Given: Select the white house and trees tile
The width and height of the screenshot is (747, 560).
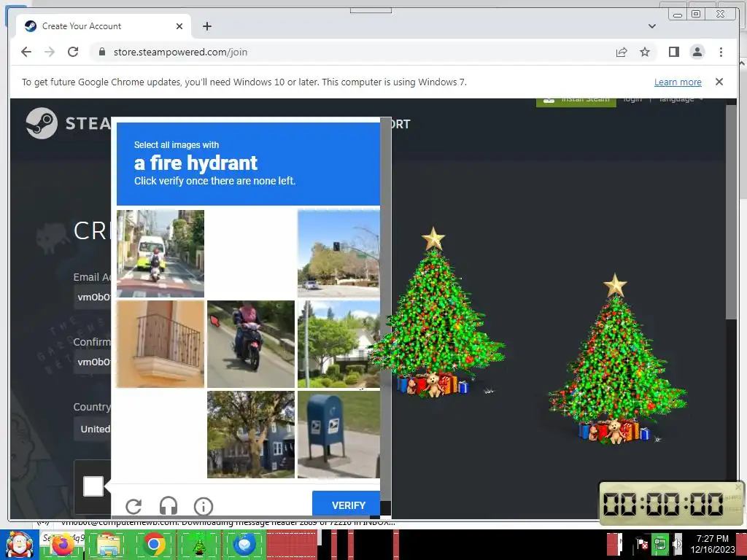Looking at the screenshot, I should (338, 344).
